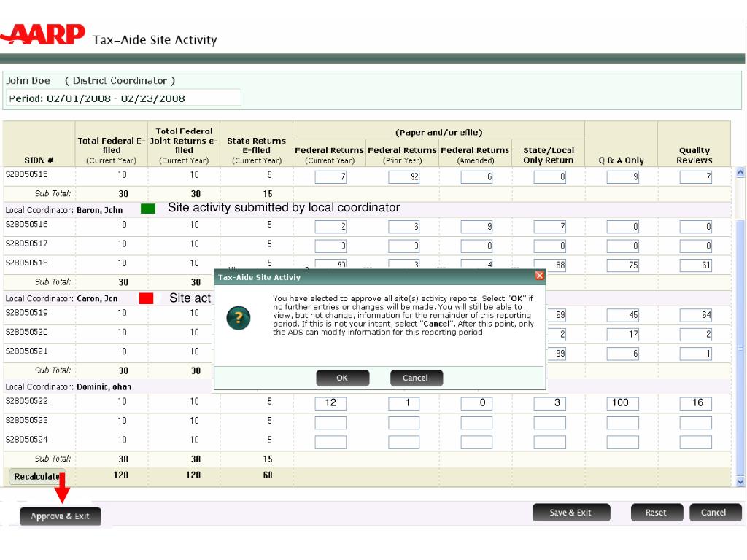Edit State/Local Only Return for S28050516
This screenshot has width=747, height=560.
point(550,227)
